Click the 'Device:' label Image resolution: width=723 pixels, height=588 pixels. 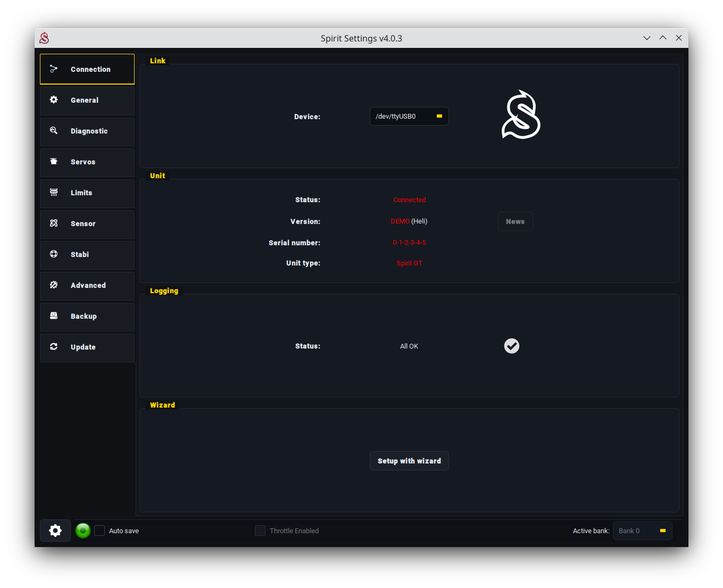pyautogui.click(x=308, y=117)
